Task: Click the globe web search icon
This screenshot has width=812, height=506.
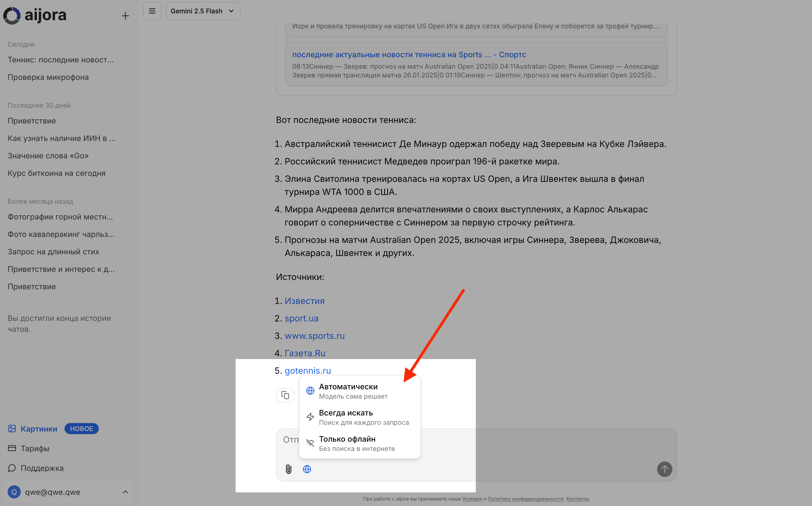Action: tap(307, 469)
